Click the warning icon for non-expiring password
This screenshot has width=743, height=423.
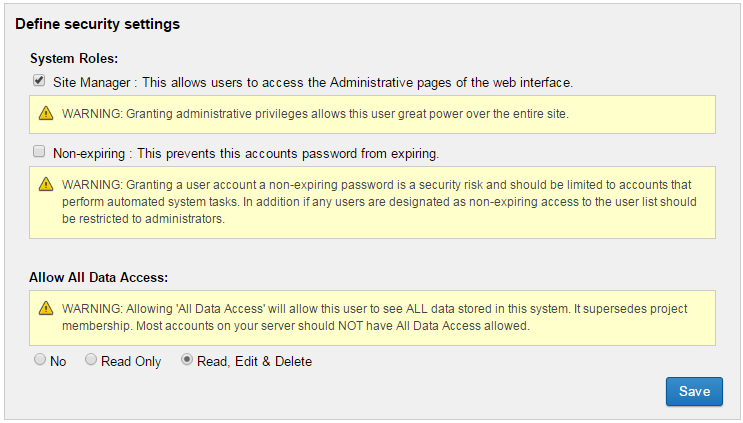point(45,185)
